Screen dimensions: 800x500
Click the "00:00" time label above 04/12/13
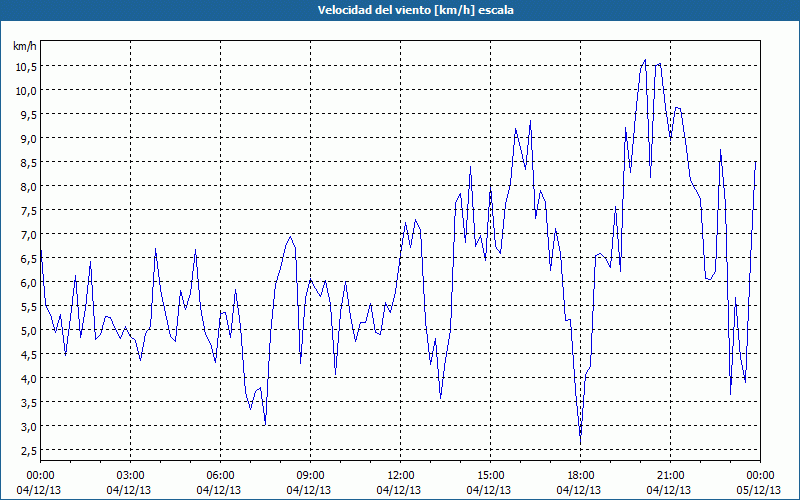point(40,476)
